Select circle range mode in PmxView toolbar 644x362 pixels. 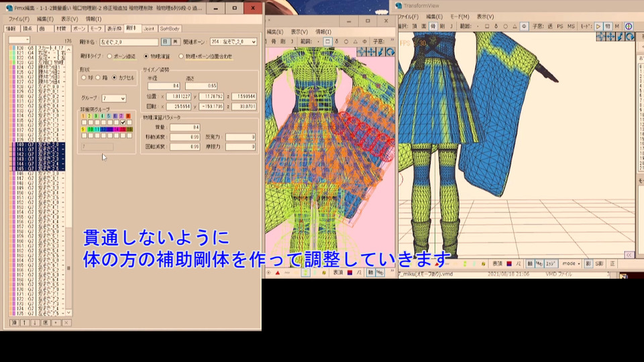tap(346, 42)
